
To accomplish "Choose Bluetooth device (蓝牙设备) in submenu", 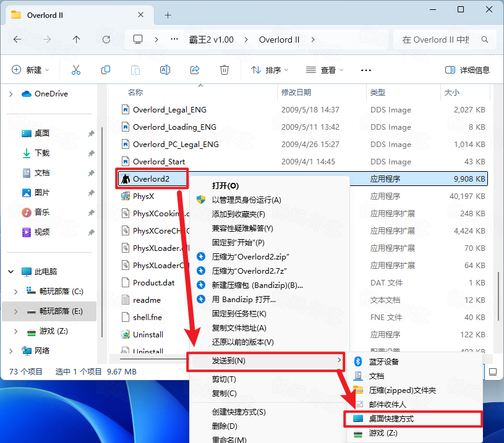I will [415, 361].
